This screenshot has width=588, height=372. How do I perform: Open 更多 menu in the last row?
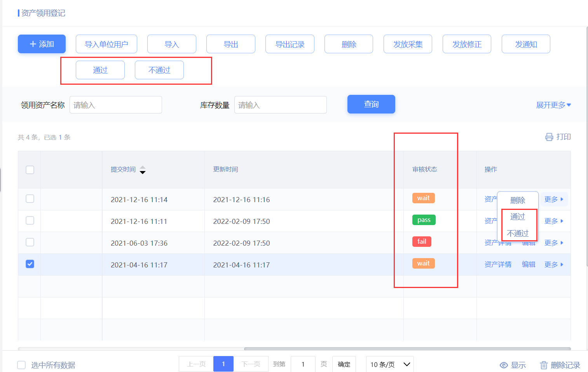tap(553, 265)
